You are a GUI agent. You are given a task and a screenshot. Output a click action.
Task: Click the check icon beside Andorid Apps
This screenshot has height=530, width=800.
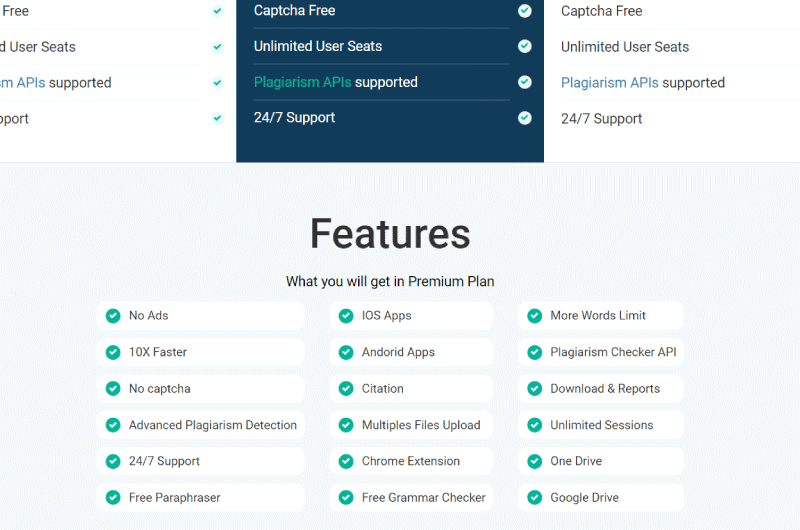[346, 352]
